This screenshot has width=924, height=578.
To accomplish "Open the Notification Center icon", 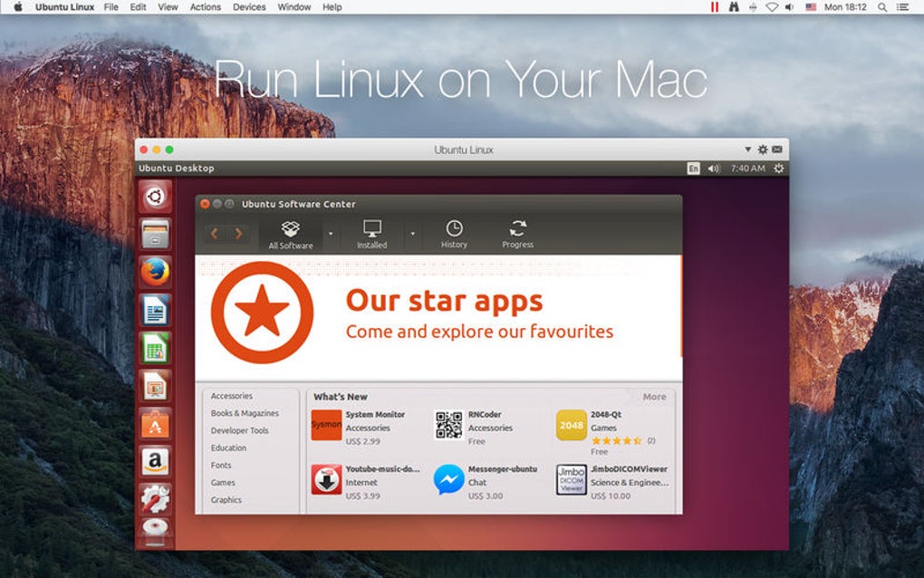I will click(902, 7).
